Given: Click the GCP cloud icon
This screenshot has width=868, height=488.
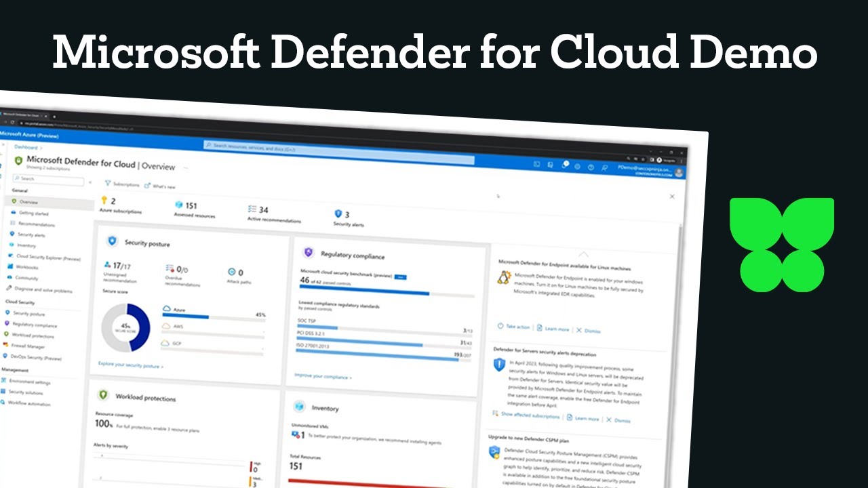Looking at the screenshot, I should pos(165,343).
